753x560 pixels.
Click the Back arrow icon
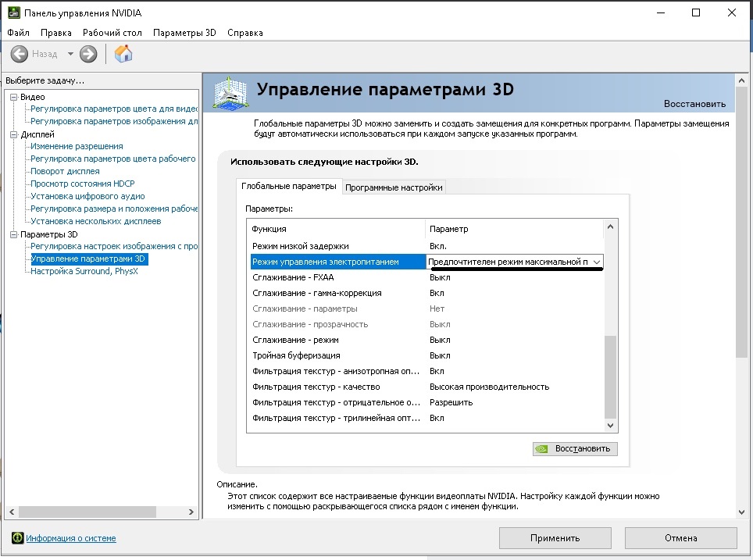point(20,54)
